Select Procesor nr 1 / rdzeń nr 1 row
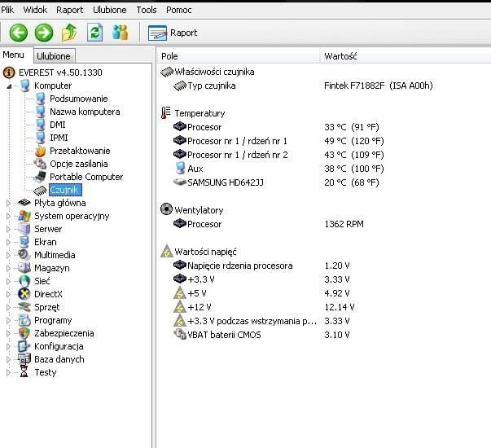The image size is (491, 448). 278,141
